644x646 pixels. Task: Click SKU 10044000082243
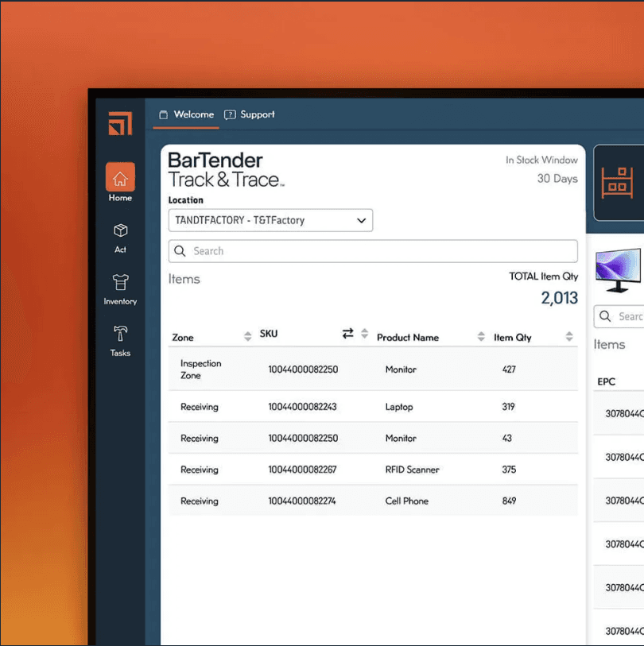[302, 407]
